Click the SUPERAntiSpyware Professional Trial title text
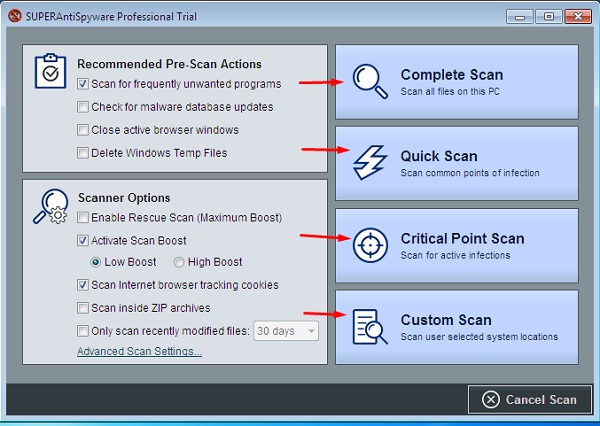 coord(111,16)
